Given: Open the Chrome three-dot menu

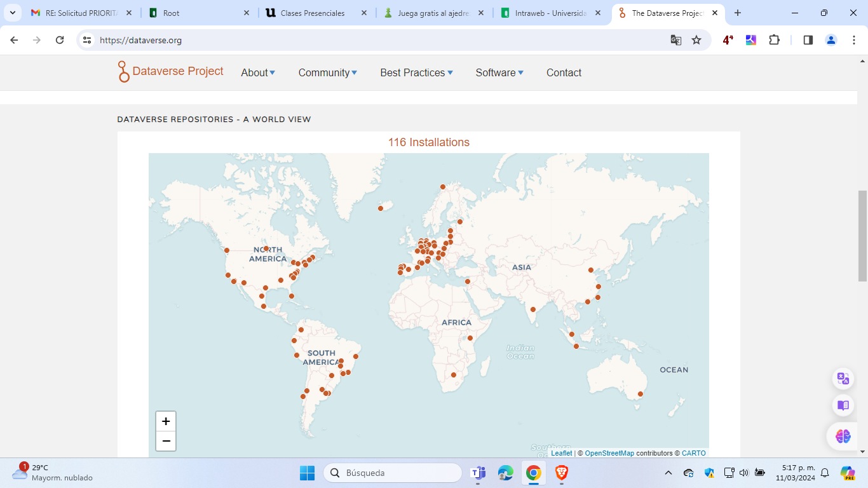Looking at the screenshot, I should [854, 40].
